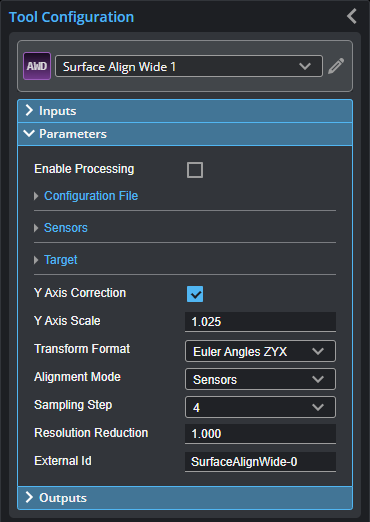Click the Outputs section chevron icon
Screen dimensions: 370x522
pyautogui.click(x=29, y=497)
